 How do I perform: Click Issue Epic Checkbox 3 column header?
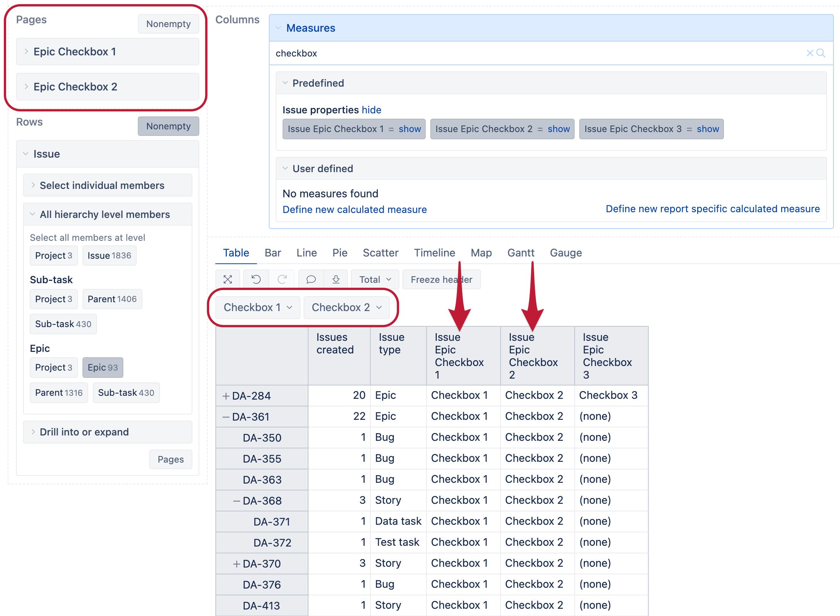click(x=611, y=356)
